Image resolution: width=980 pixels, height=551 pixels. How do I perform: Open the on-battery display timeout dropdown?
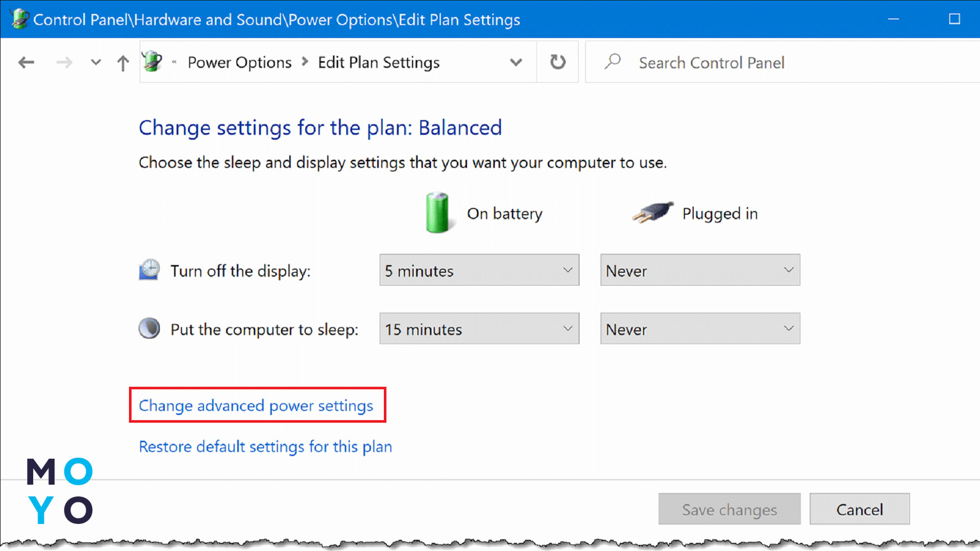click(479, 270)
